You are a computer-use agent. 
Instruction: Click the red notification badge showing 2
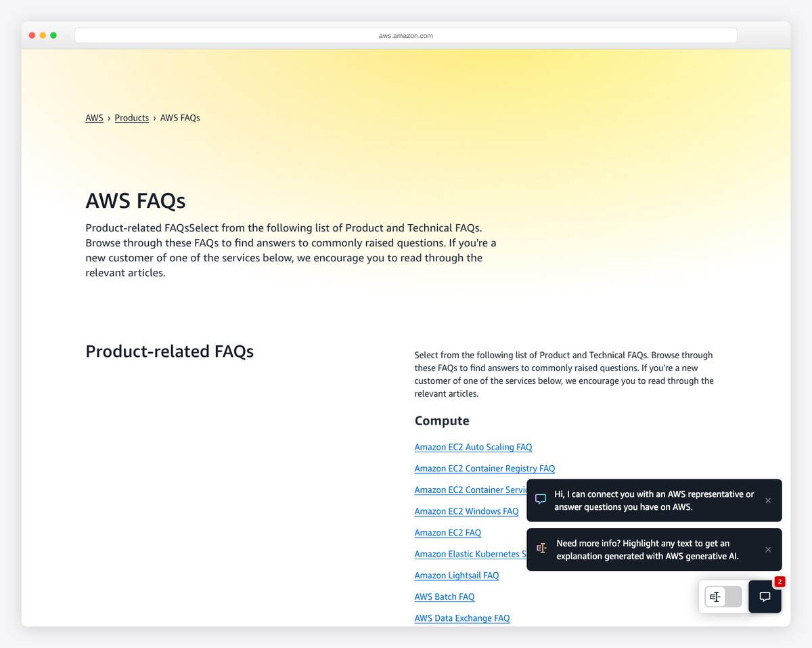pos(780,581)
